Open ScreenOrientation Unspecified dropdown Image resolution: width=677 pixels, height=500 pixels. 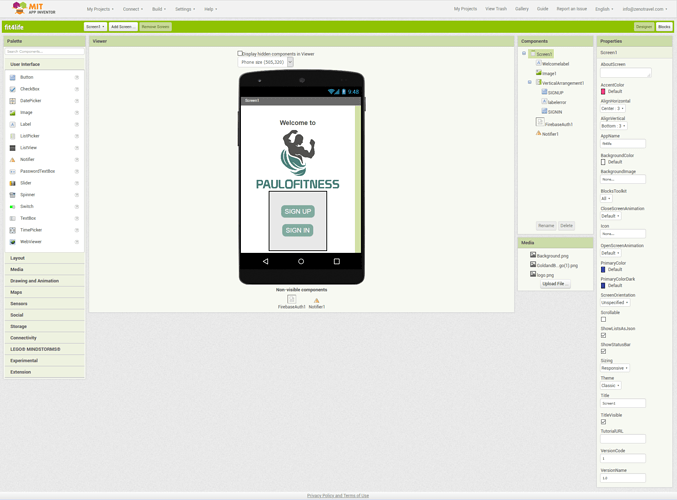[615, 303]
